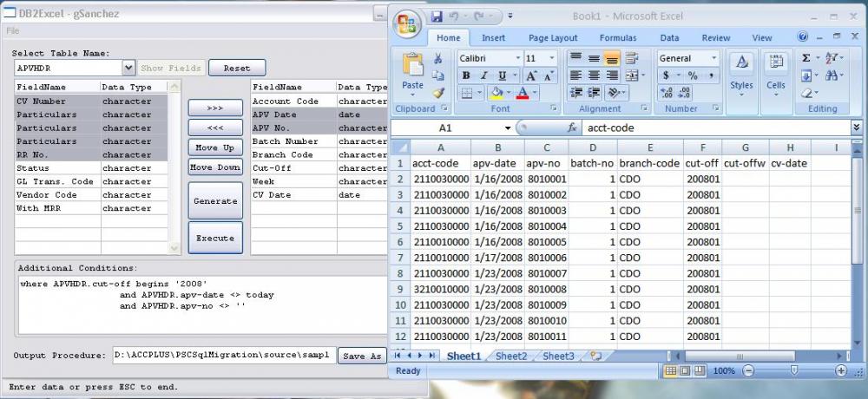Toggle Align Text Left
The height and width of the screenshot is (399, 868).
576,75
